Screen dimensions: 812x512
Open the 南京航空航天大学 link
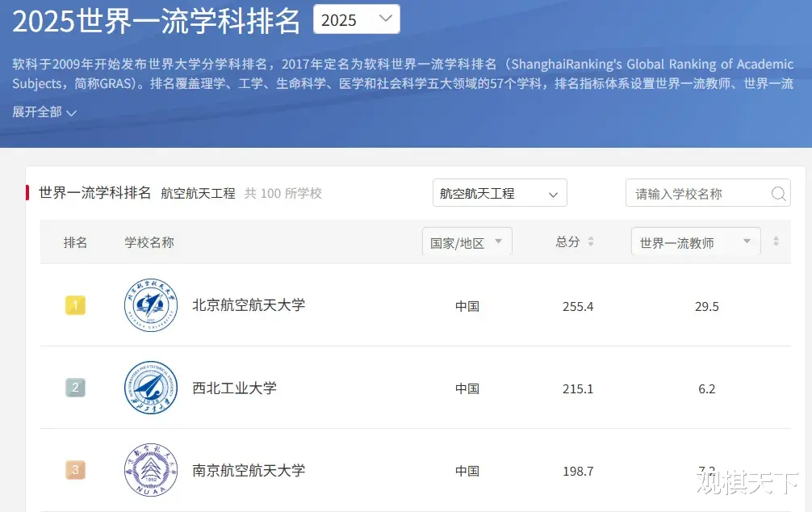pos(249,470)
